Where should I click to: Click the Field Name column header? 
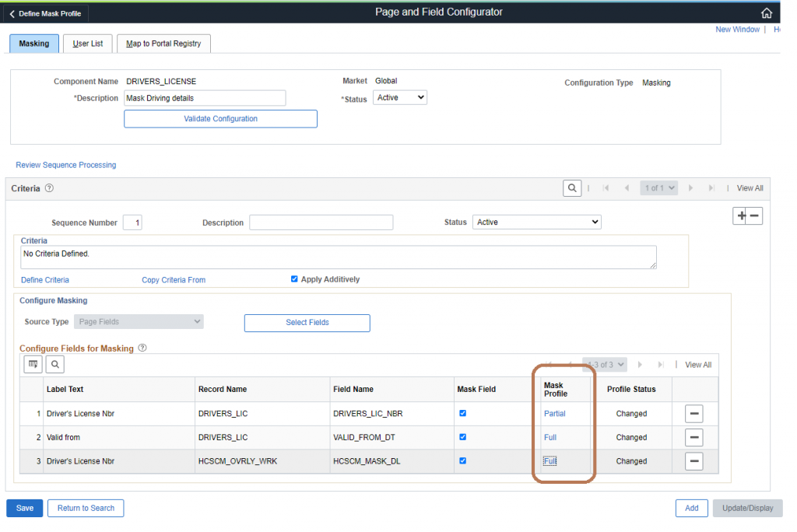[x=353, y=389]
